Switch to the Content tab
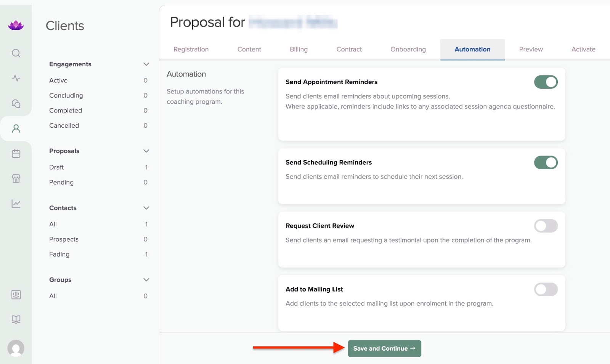This screenshot has width=610, height=364. pos(249,49)
